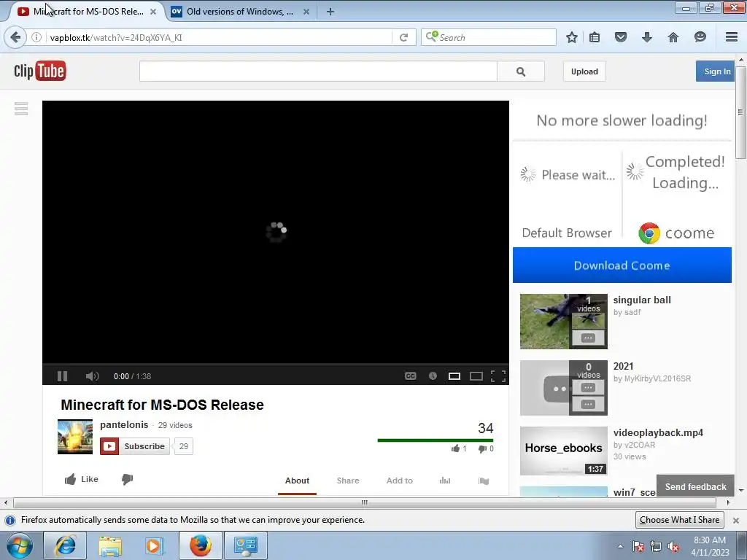The height and width of the screenshot is (560, 747).
Task: Bookmark this page with the star icon
Action: (x=572, y=37)
